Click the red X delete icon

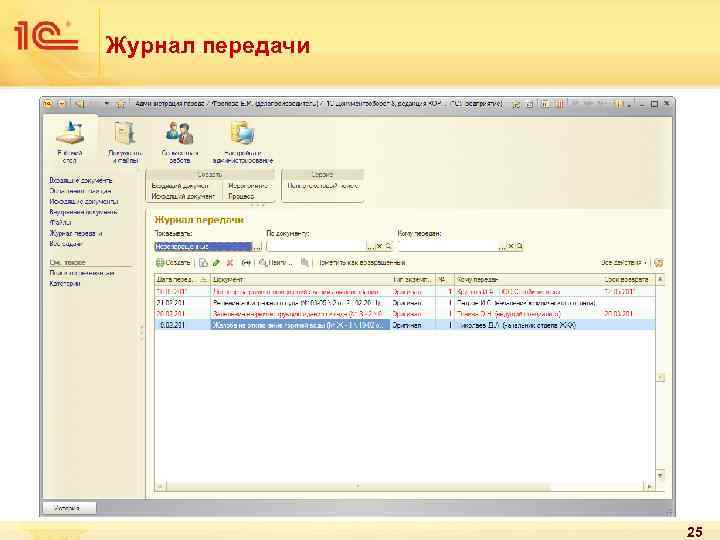click(230, 263)
